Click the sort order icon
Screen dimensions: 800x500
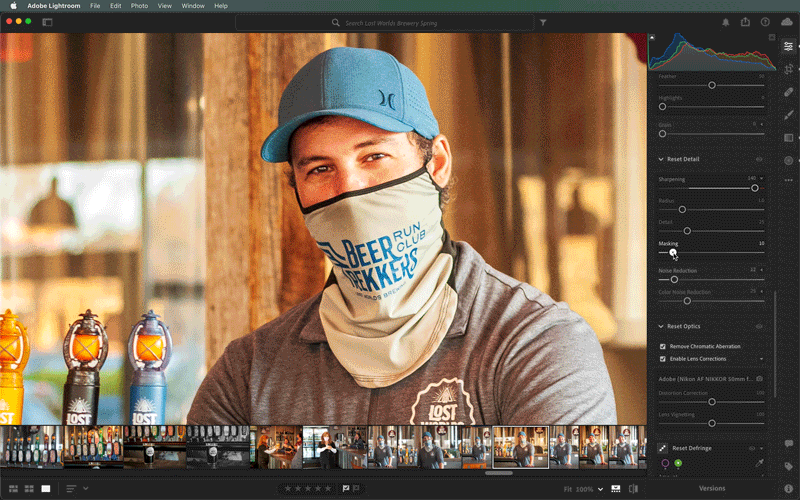click(71, 489)
